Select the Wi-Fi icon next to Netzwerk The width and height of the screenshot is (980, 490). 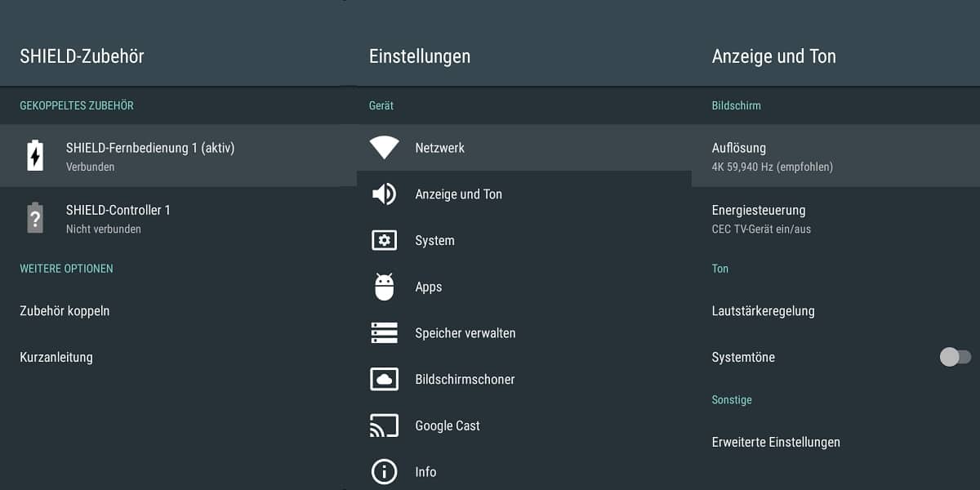point(384,147)
